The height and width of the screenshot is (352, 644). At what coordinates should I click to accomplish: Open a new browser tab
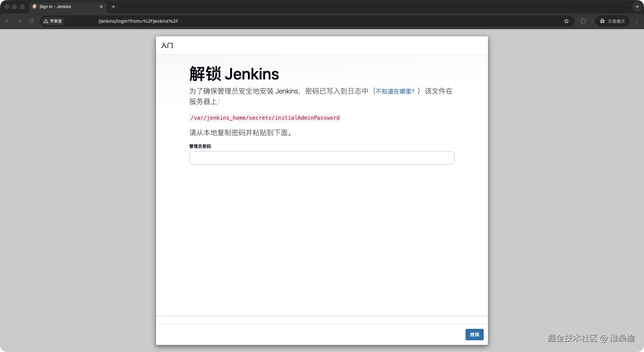coord(113,7)
